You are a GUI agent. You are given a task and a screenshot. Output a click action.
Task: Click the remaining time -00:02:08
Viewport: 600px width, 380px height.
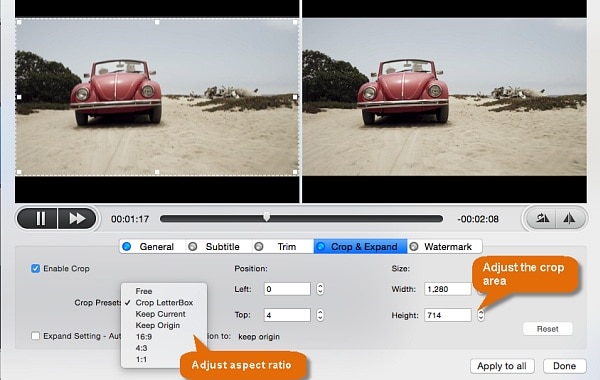pyautogui.click(x=478, y=219)
